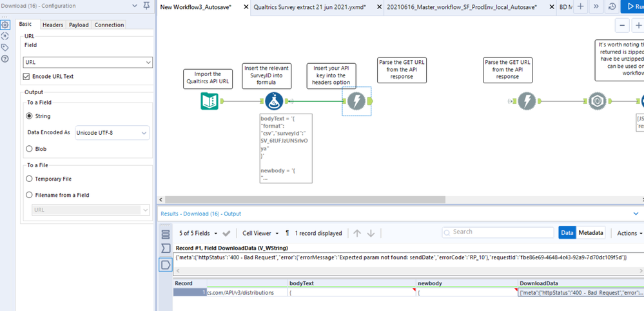Show data profile sigma icon in Results
Image resolution: width=644 pixels, height=311 pixels.
point(166,248)
